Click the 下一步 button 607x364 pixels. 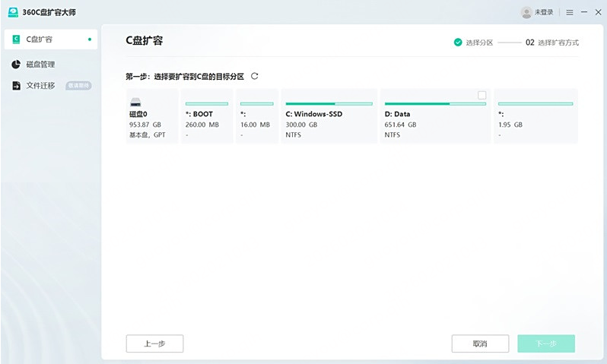click(546, 343)
